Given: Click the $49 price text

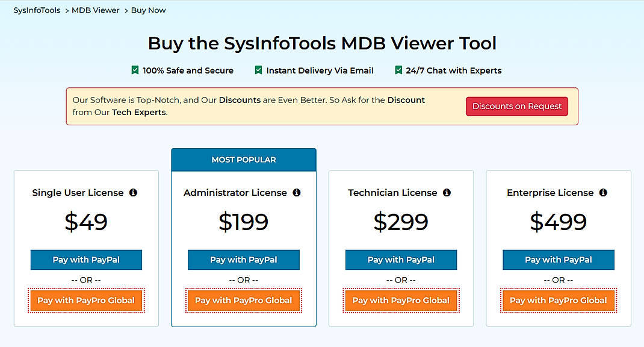Looking at the screenshot, I should (86, 222).
